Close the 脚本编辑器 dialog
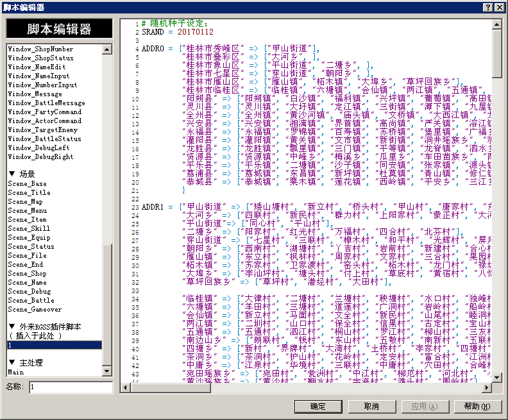 coord(499,8)
